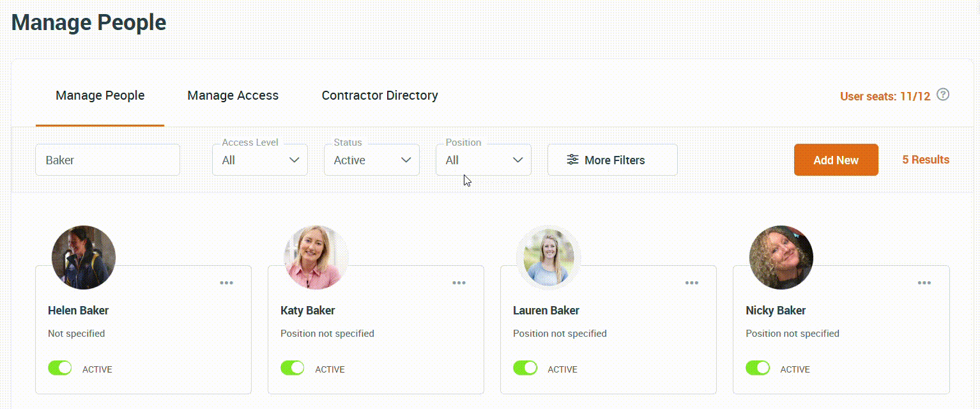Click the user seats help question icon
The width and height of the screenshot is (980, 409).
(x=942, y=95)
